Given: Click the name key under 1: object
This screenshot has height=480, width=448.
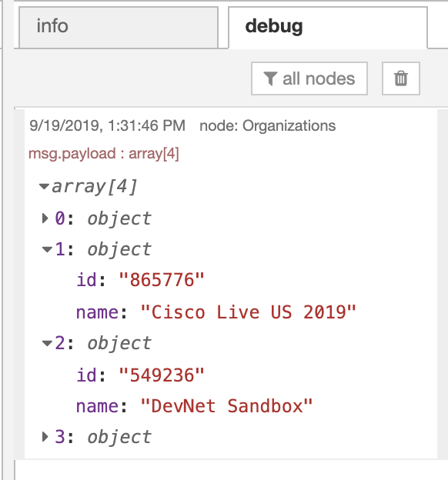Looking at the screenshot, I should point(98,312).
